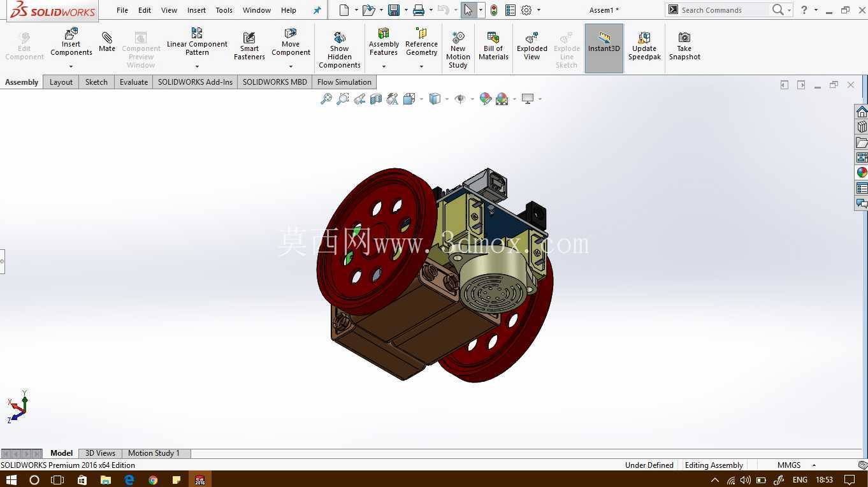Open Design Library in task pane
Screen dimensions: 868x487
tap(862, 127)
